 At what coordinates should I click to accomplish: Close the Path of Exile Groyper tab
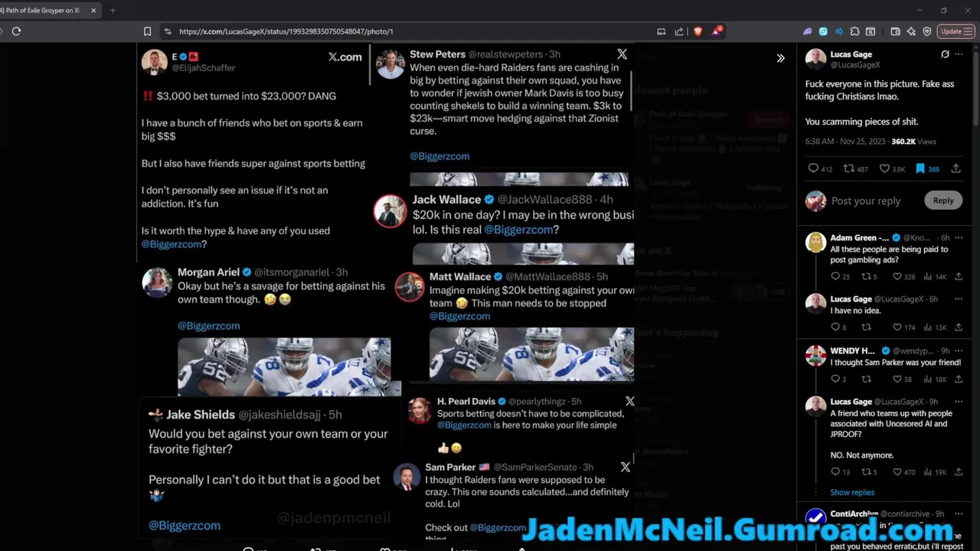click(x=93, y=11)
